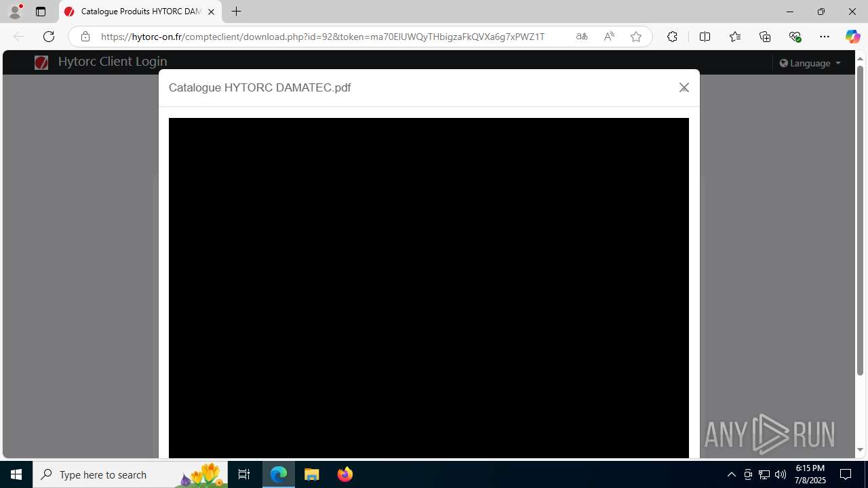Open a new tab with plus button
Screen dimensions: 868x488
coord(236,12)
